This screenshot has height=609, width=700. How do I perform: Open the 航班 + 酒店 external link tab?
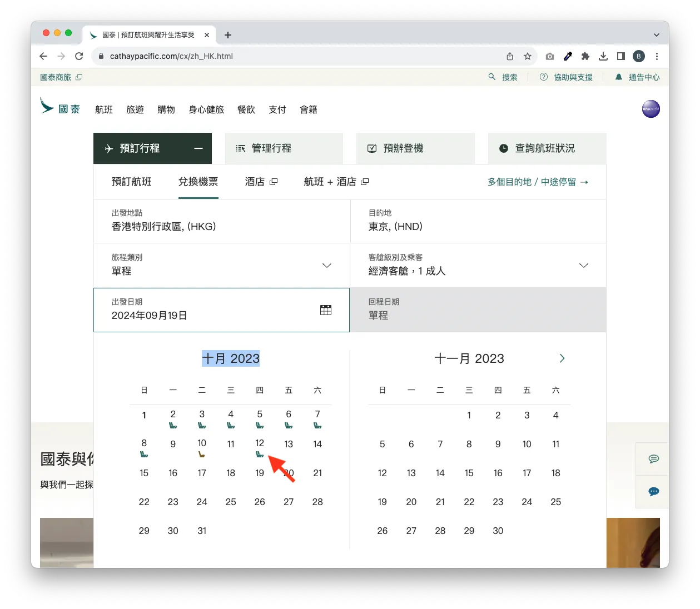point(336,182)
